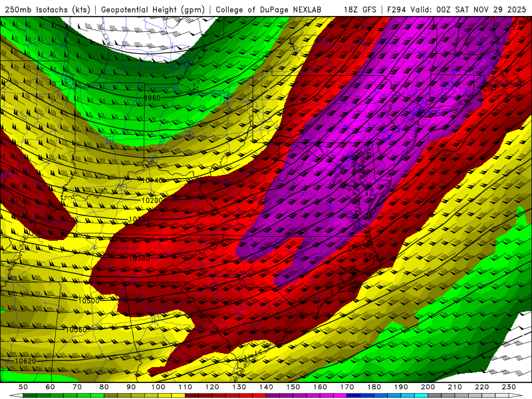
Task: Click the 10140 height contour label
Action: (x=152, y=180)
